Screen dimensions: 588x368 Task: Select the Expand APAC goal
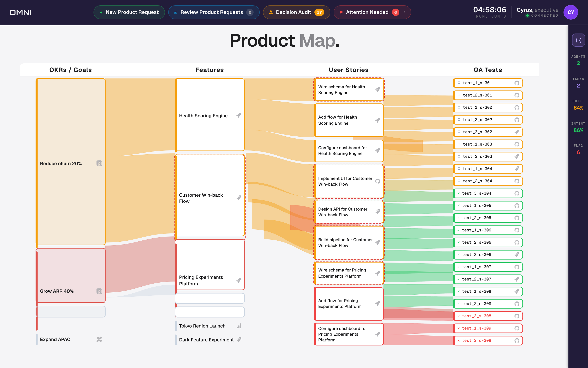tap(71, 339)
